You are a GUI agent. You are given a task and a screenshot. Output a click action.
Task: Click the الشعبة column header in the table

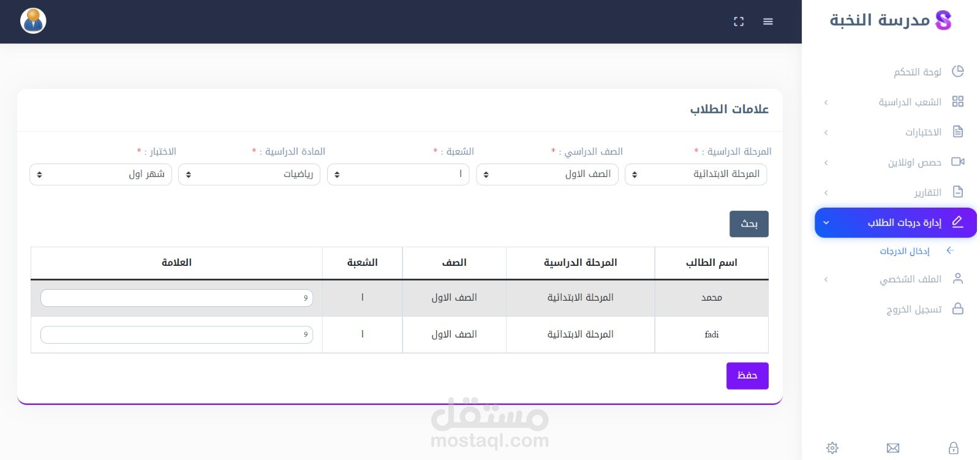363,263
